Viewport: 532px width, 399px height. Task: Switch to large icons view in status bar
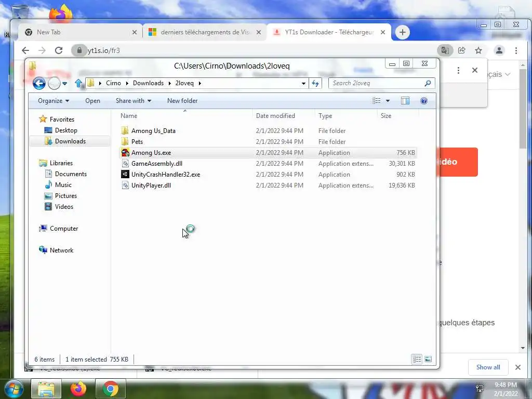coord(428,359)
